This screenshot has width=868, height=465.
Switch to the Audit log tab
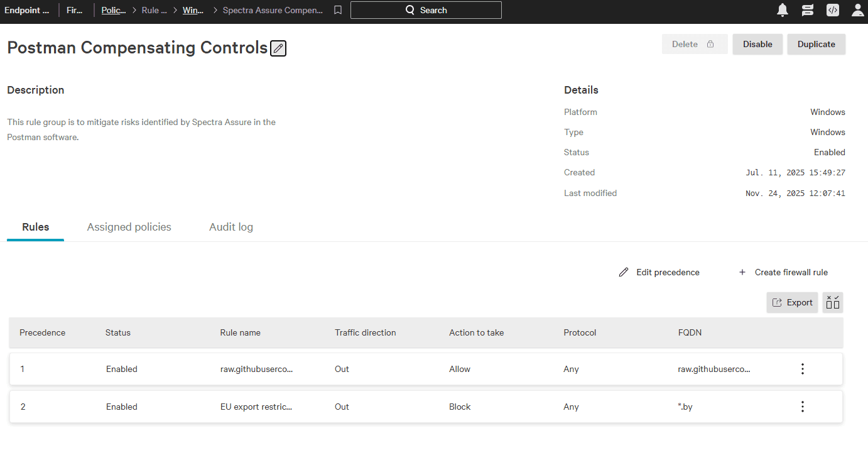[231, 227]
